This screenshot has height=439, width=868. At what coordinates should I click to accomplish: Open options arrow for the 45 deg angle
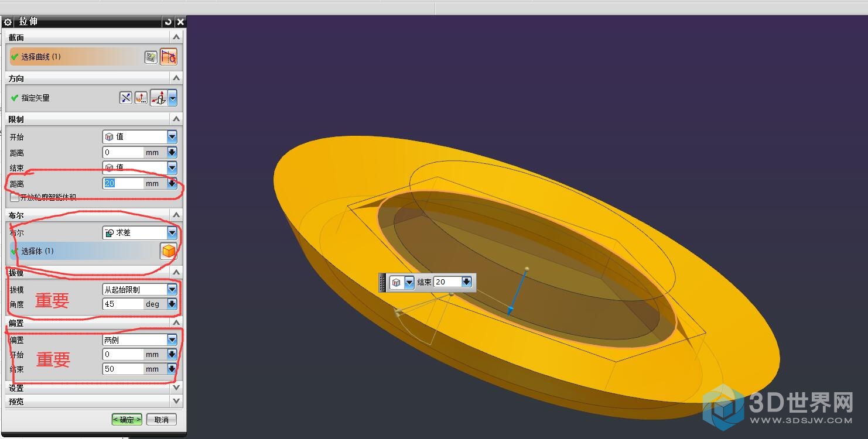point(172,304)
